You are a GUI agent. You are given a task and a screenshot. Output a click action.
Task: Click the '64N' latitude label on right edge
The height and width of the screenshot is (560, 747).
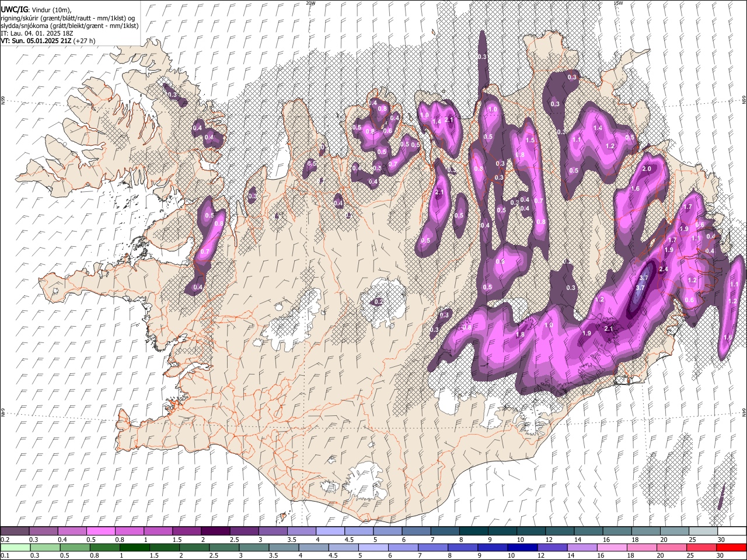point(744,412)
